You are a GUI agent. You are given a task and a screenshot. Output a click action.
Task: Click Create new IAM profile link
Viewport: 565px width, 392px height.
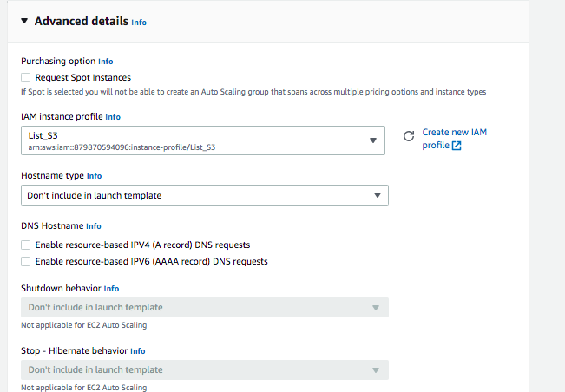pos(454,132)
